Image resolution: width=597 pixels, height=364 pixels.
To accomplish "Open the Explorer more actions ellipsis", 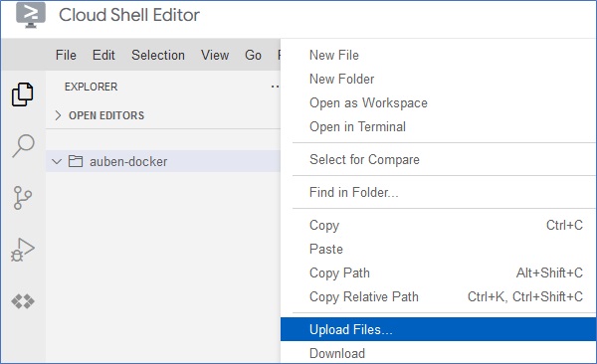I will coord(275,87).
